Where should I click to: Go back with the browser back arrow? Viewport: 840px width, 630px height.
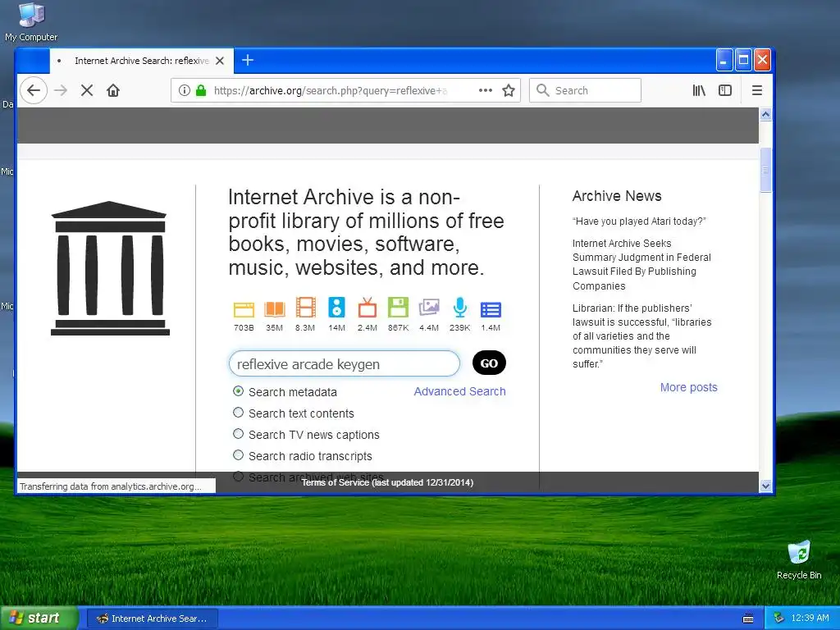tap(34, 90)
